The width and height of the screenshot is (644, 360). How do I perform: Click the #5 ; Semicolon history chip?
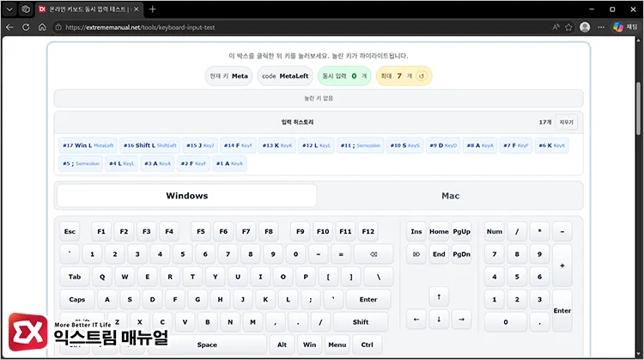pos(81,163)
